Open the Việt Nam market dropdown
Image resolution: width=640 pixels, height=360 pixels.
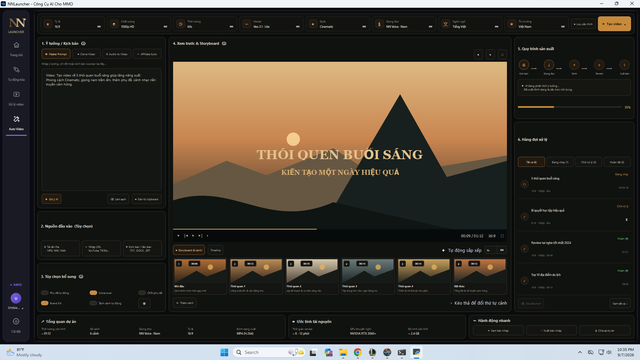pos(537,24)
